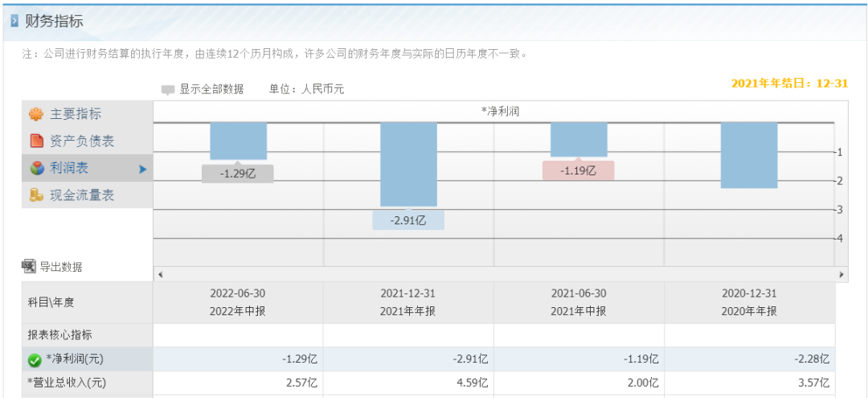
Task: Open the 现金流量表 menu item
Action: (88, 195)
